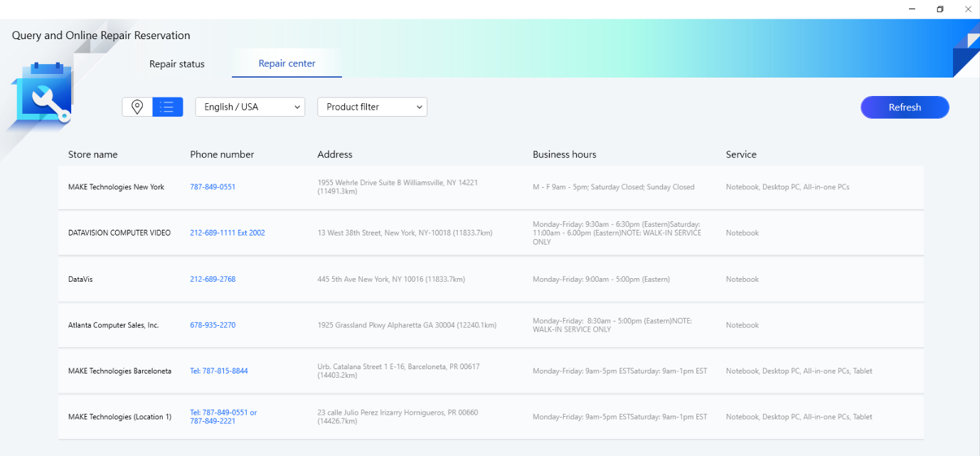
Task: Click address 23 calle Julio Perez Irizarry
Action: coord(398,417)
